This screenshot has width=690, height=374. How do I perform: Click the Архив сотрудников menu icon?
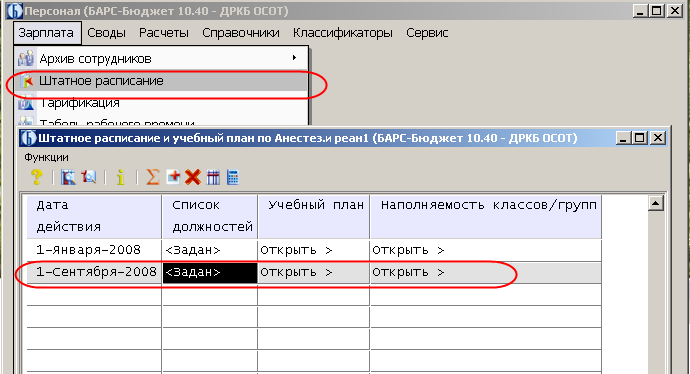26,59
